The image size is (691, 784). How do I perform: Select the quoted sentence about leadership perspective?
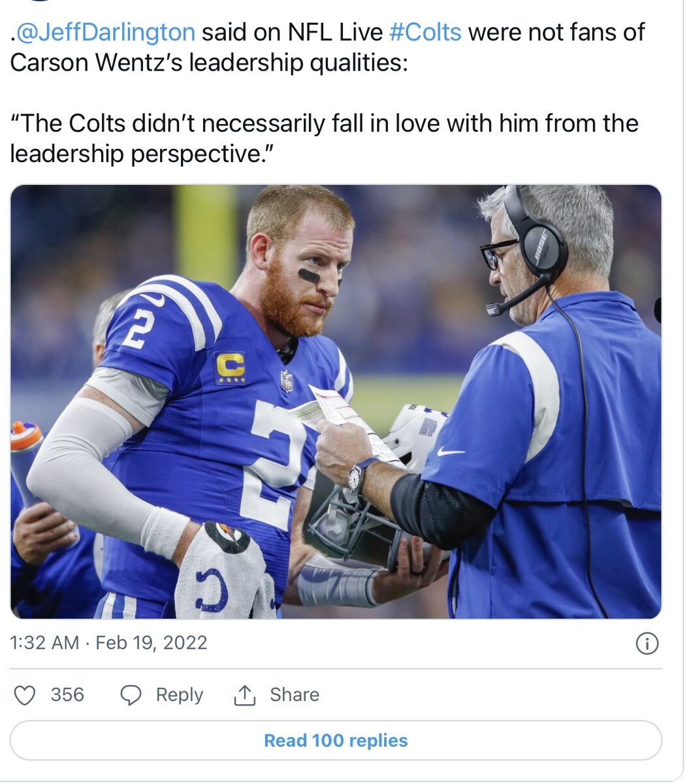pos(324,139)
